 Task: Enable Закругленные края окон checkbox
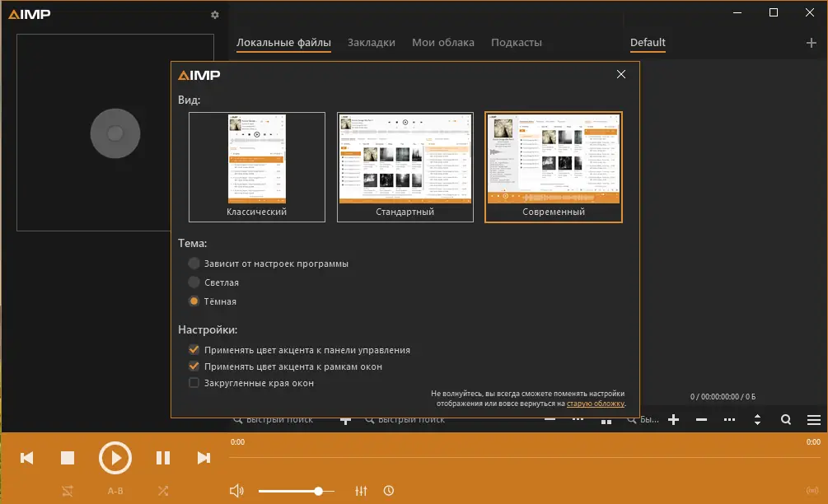[x=194, y=383]
